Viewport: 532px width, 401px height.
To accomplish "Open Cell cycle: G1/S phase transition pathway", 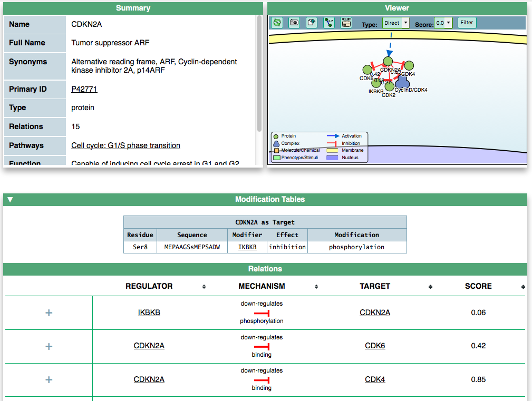I will point(125,145).
